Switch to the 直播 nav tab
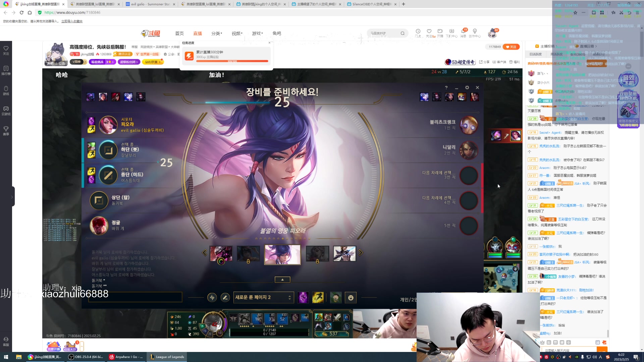 click(x=197, y=34)
